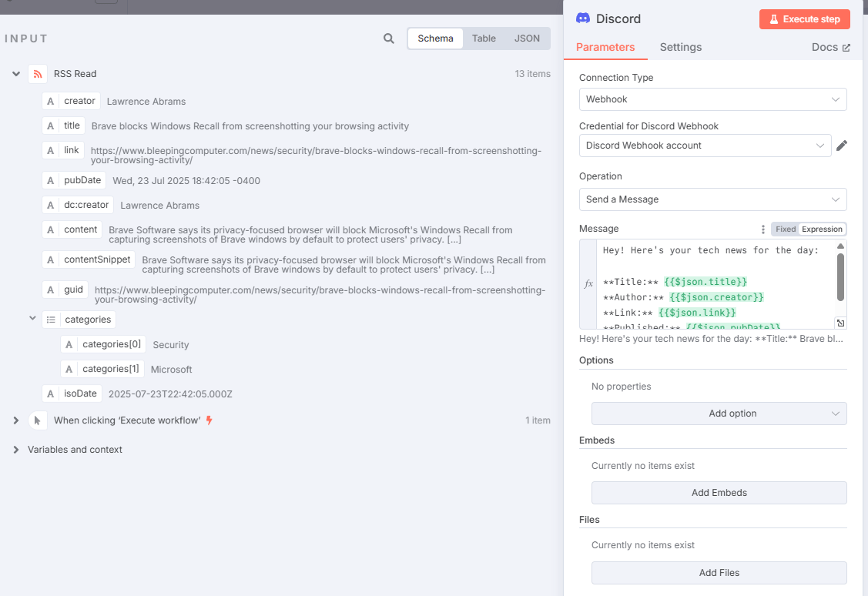This screenshot has height=596, width=868.
Task: Select the link field pill
Action: pos(63,150)
